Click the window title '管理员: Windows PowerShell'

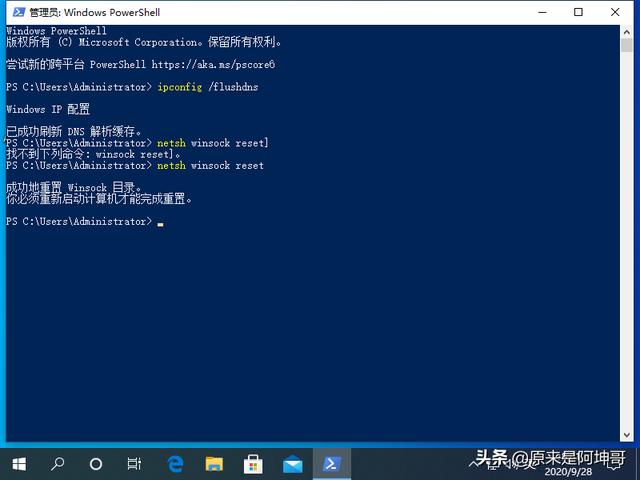[x=95, y=12]
